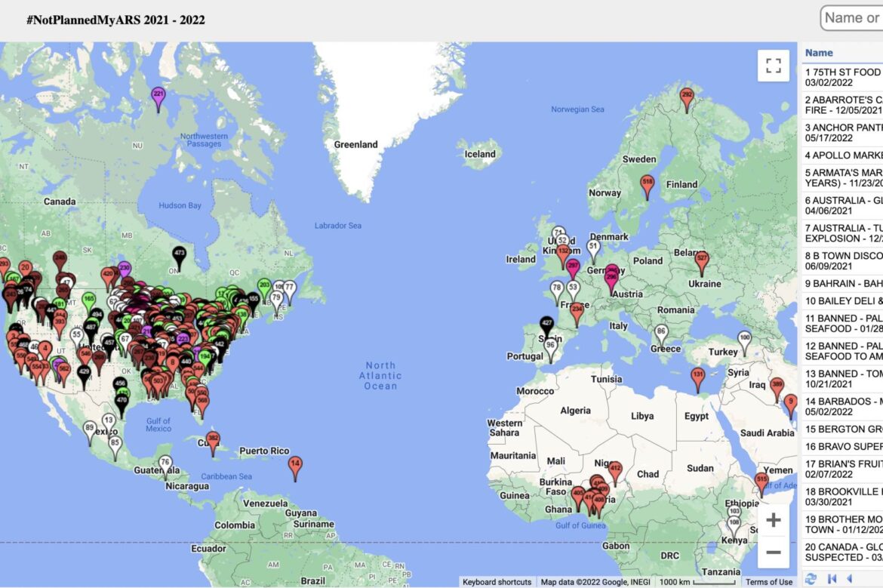This screenshot has height=588, width=883.
Task: Toggle fullscreen map view
Action: pos(773,66)
